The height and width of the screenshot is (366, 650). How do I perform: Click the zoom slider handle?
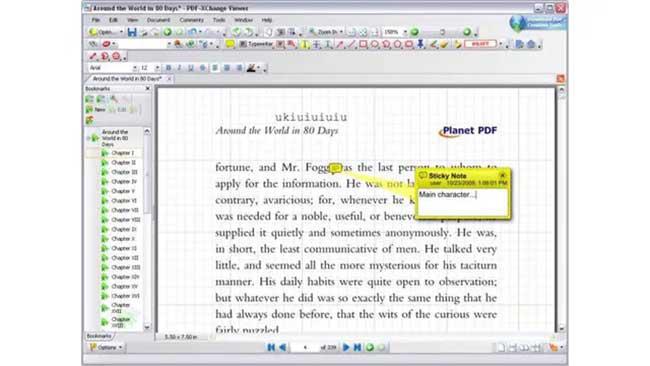[x=442, y=32]
